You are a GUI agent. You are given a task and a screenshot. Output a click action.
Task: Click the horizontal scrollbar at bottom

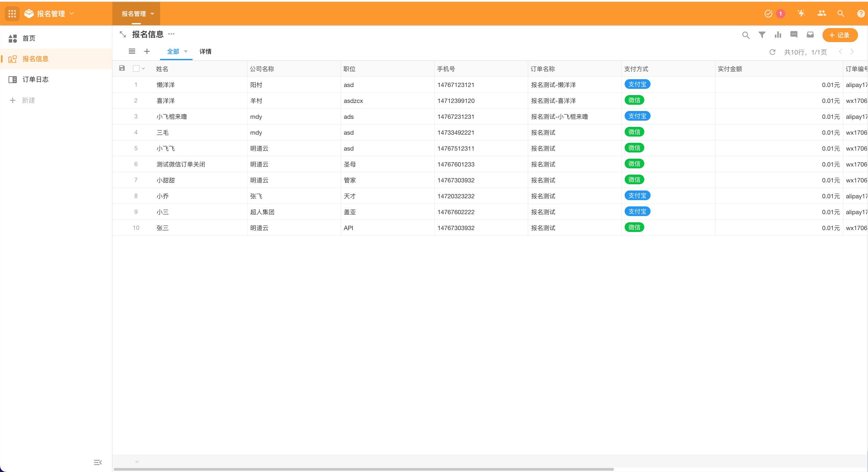(x=363, y=469)
